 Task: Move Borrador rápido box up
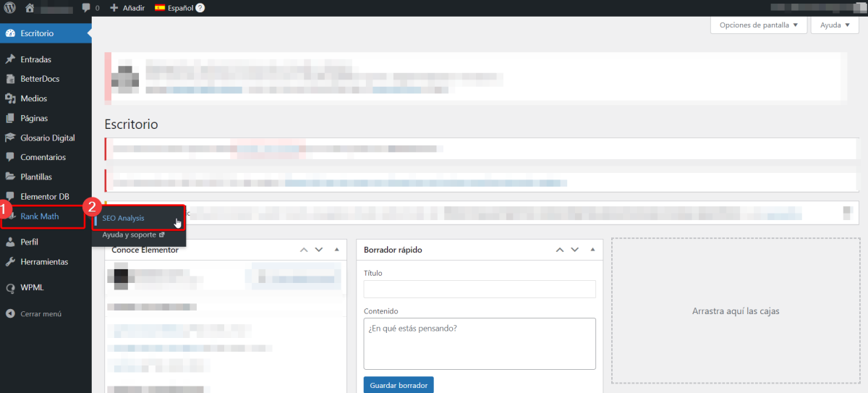point(560,250)
